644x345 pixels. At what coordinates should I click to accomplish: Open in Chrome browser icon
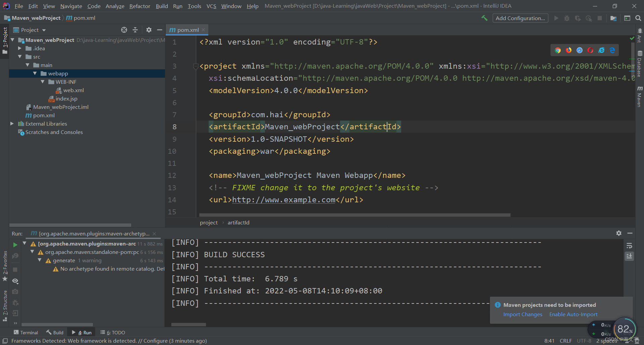pyautogui.click(x=558, y=50)
